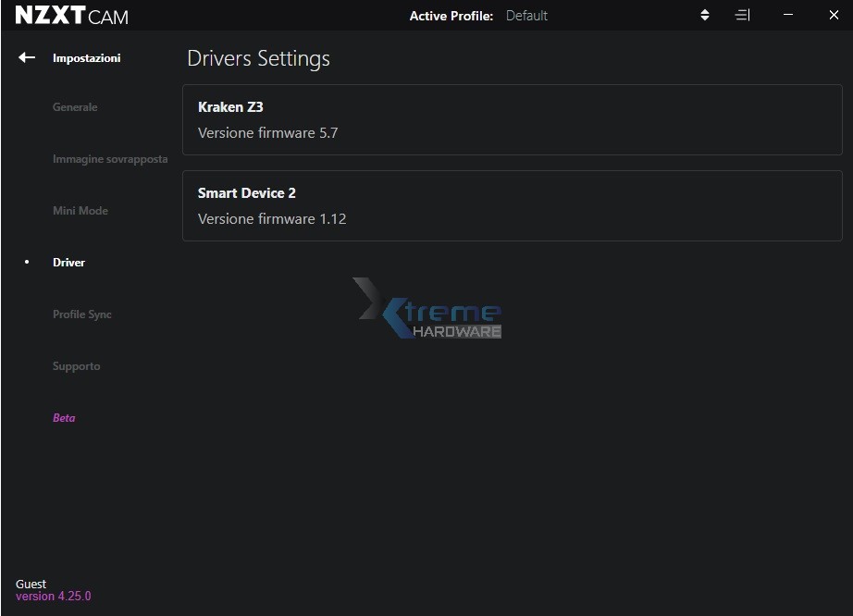Close the NZXT CAM window
This screenshot has height=616, width=853.
coord(833,16)
